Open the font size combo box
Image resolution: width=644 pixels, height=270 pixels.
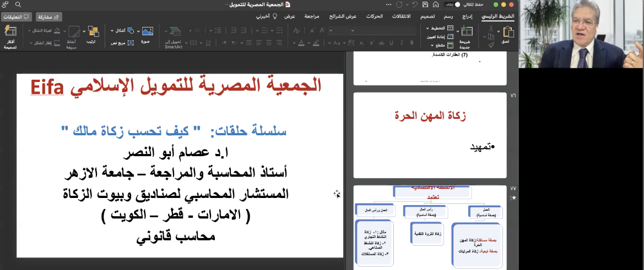coord(340,30)
